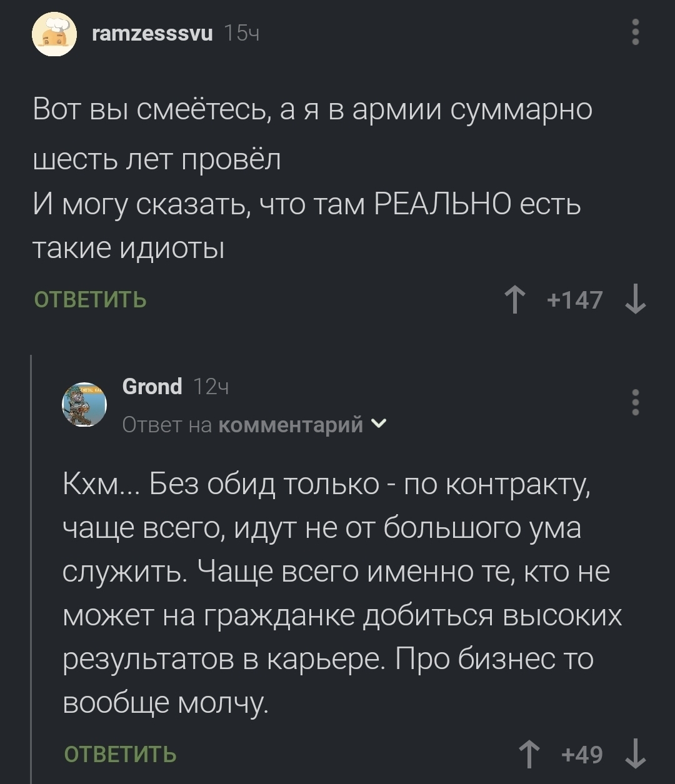Image resolution: width=675 pixels, height=784 pixels.
Task: Upvote the ramzesssvu comment
Action: (514, 300)
